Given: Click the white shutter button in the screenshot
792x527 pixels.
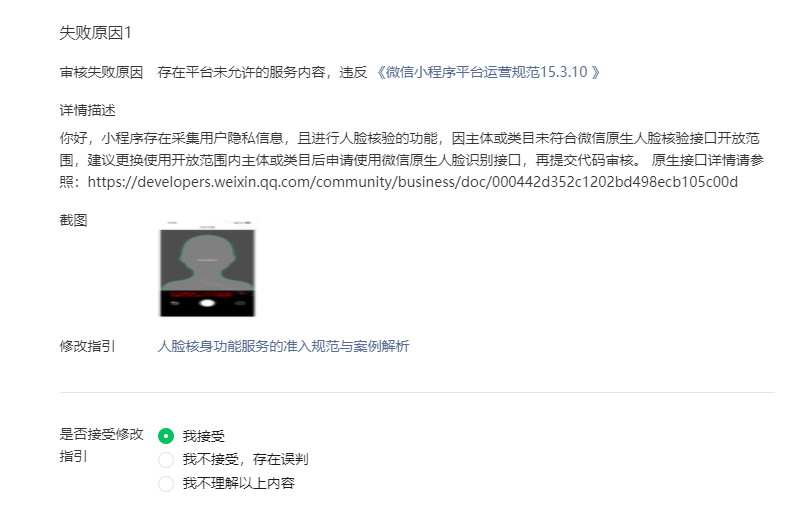Looking at the screenshot, I should pyautogui.click(x=207, y=303).
